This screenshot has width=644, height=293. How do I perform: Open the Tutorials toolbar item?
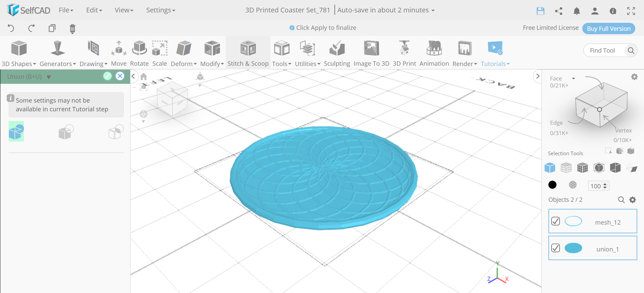pyautogui.click(x=495, y=53)
